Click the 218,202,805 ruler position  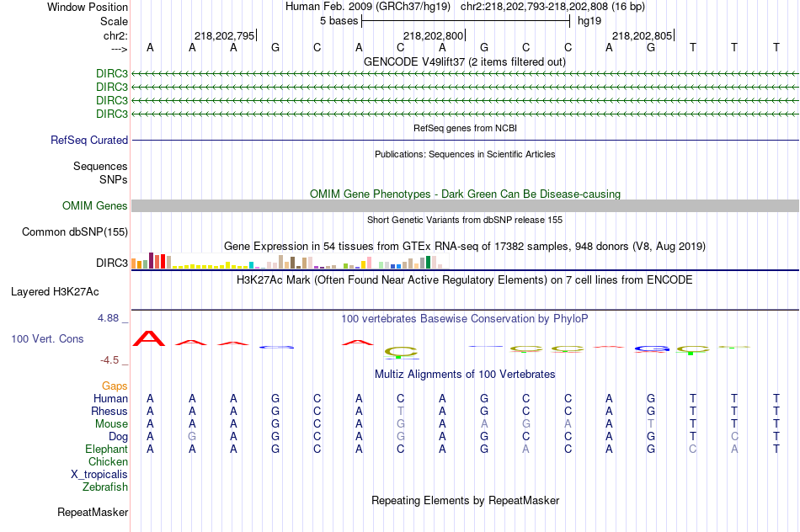pos(643,35)
